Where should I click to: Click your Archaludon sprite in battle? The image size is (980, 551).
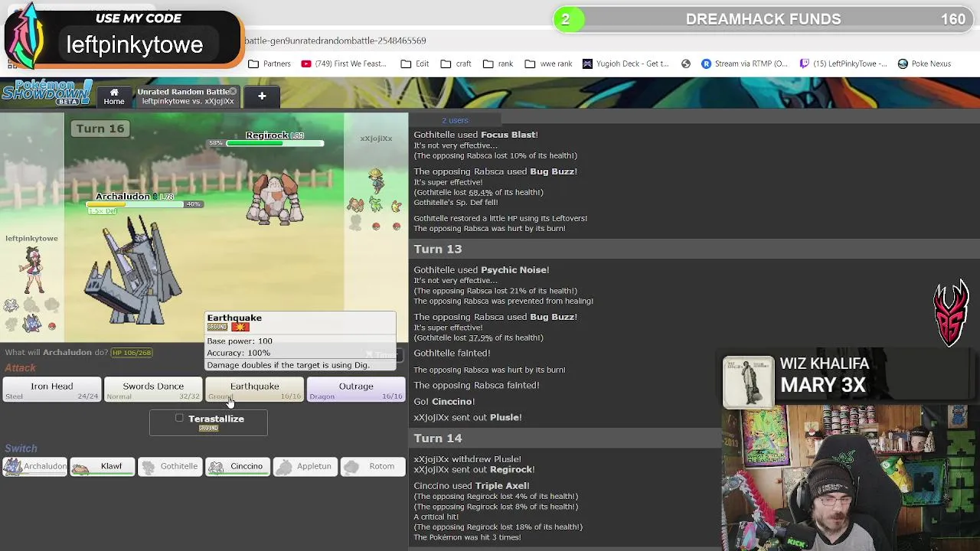[x=132, y=272]
